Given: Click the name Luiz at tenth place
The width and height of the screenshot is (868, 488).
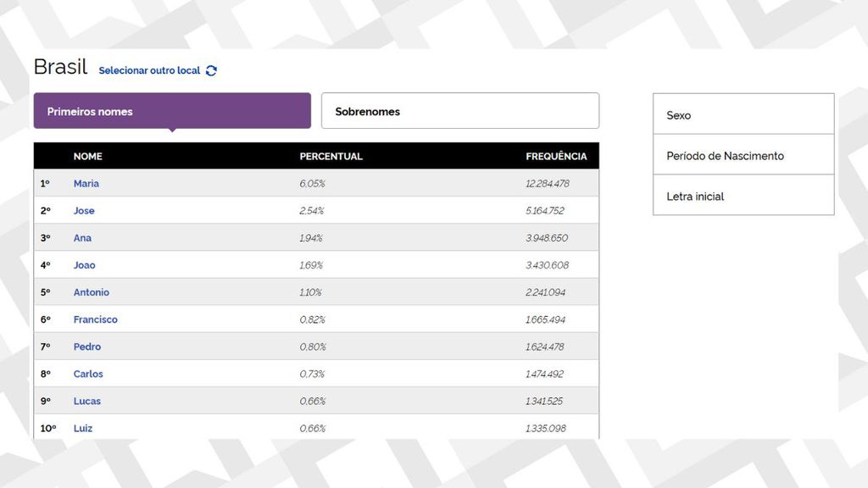Looking at the screenshot, I should (83, 428).
